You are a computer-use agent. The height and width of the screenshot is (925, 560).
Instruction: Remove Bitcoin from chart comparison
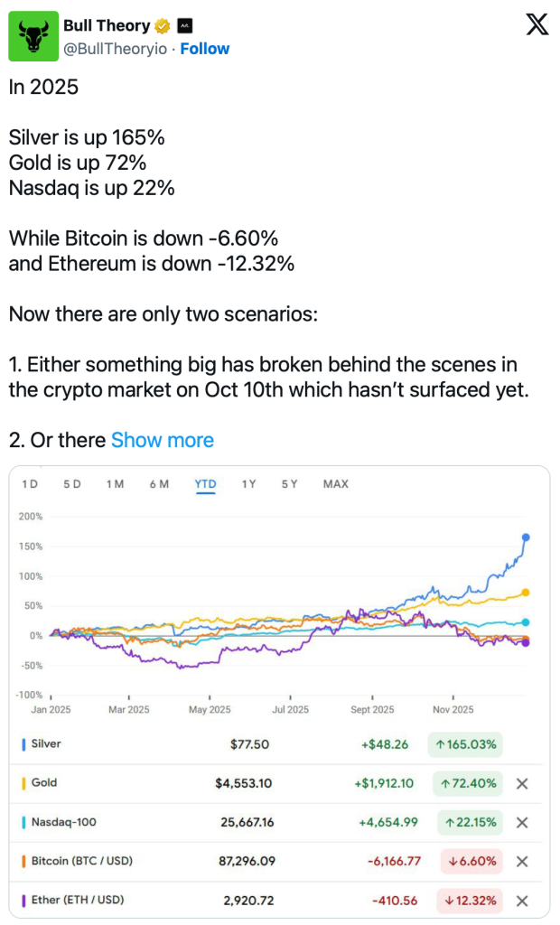(x=521, y=862)
